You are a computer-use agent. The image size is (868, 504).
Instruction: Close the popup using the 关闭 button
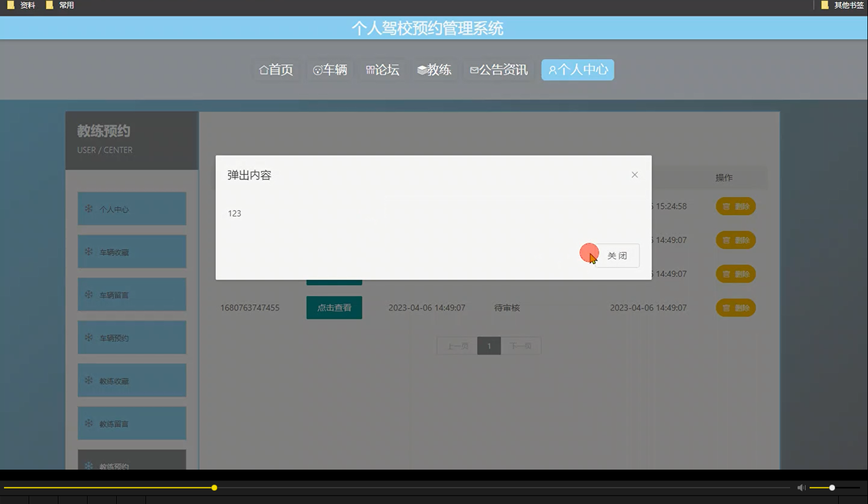pyautogui.click(x=617, y=255)
